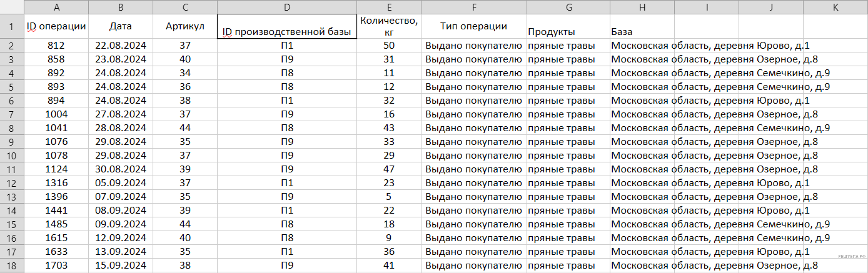Select column header G
The image size is (868, 273).
568,7
